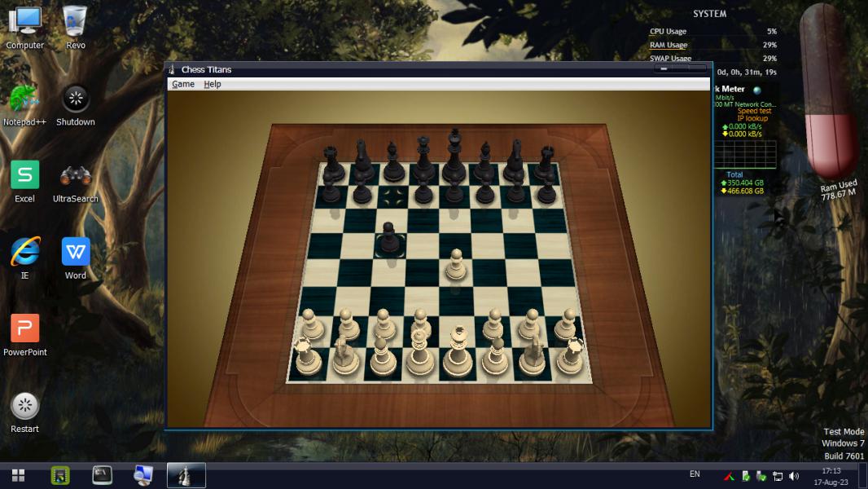Click the 350.404 GB upload total

(x=742, y=183)
